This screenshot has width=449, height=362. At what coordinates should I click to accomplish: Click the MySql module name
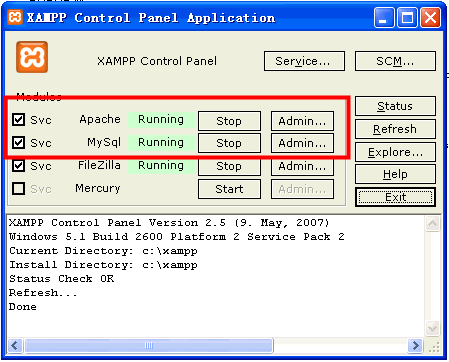click(x=104, y=142)
